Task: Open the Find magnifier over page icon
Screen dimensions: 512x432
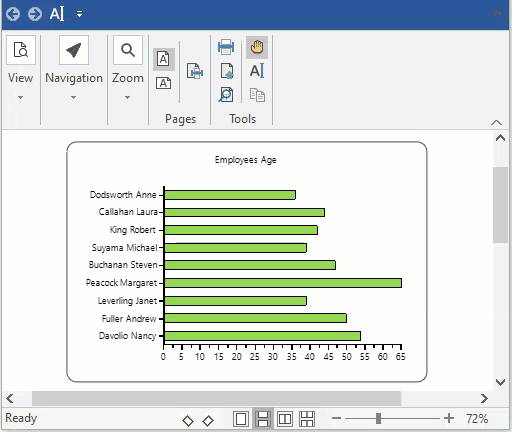Action: tap(226, 95)
